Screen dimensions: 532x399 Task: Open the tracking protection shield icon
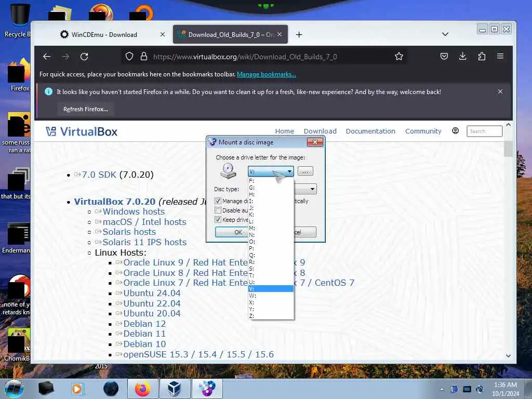[x=129, y=56]
